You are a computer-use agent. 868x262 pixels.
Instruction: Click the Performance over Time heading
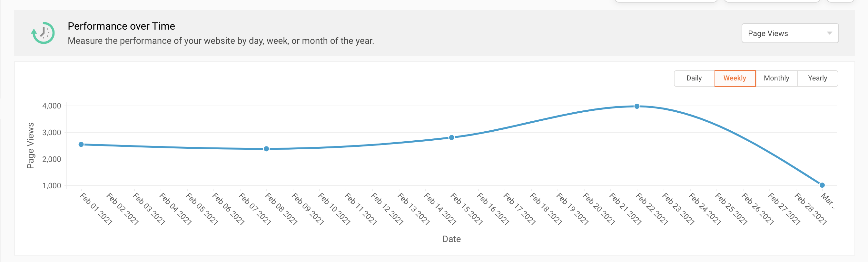click(121, 26)
